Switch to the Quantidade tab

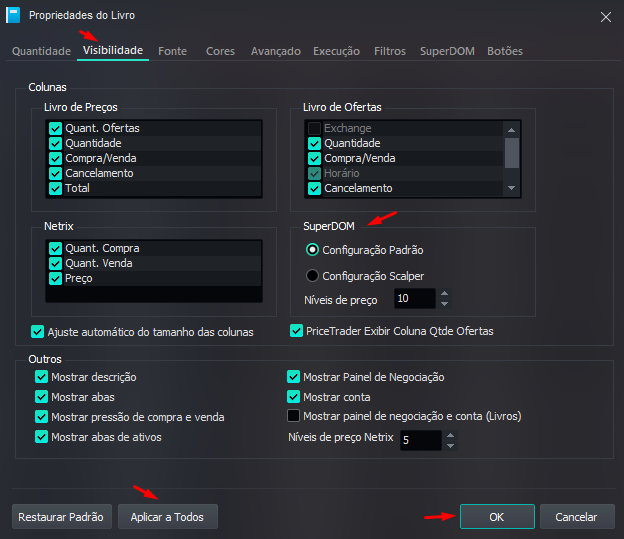click(41, 51)
